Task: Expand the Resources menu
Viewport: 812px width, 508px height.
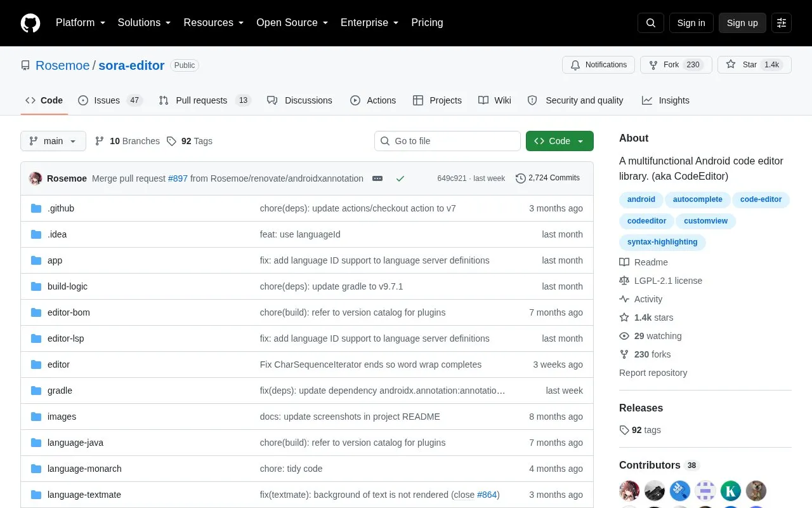Action: [214, 23]
